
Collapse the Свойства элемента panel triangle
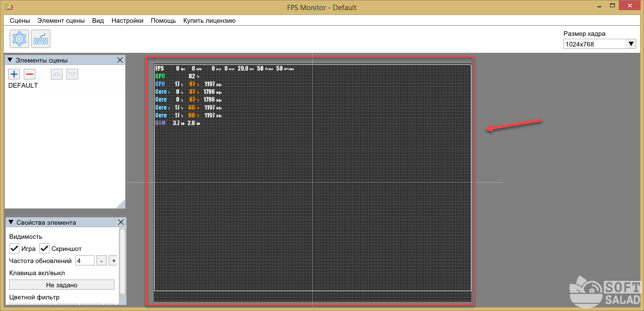coord(11,222)
